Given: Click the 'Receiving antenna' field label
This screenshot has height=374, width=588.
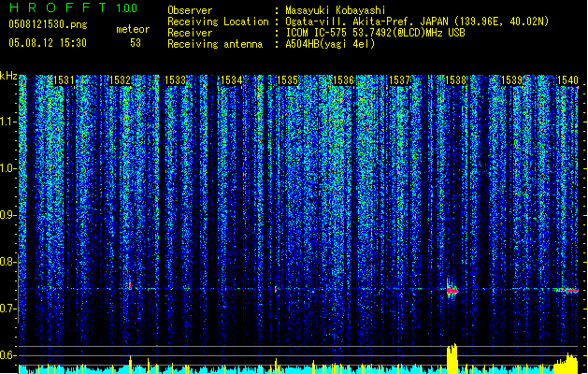Looking at the screenshot, I should (215, 44).
